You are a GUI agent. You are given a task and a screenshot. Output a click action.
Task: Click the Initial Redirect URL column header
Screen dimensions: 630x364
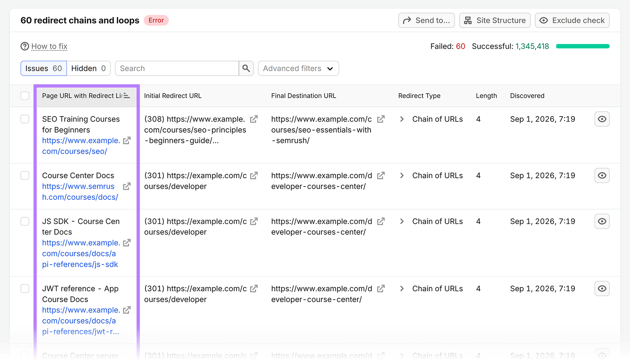pos(173,96)
